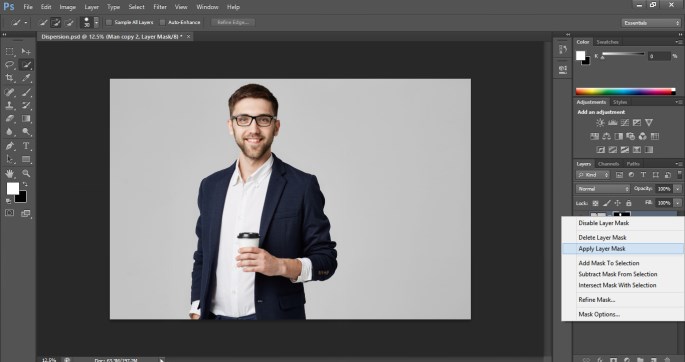Screen dimensions: 685x362
Task: Open the Opacity slider dropdown arrow
Action: tap(677, 189)
